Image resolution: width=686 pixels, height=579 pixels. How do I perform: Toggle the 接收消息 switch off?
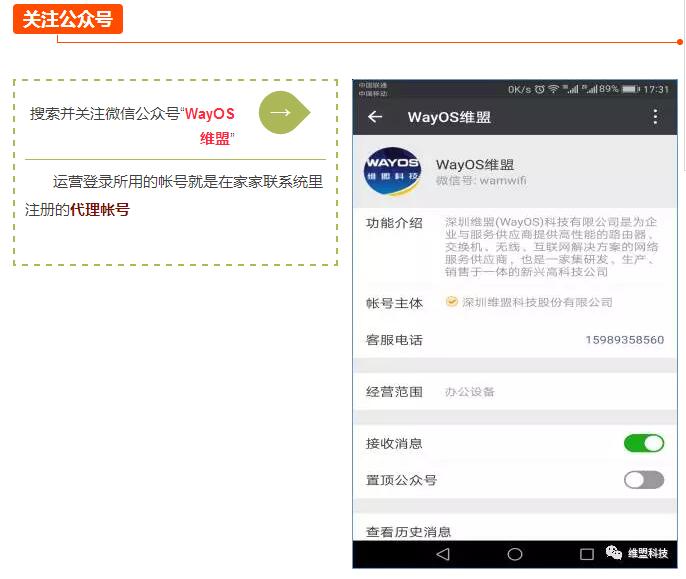(644, 443)
